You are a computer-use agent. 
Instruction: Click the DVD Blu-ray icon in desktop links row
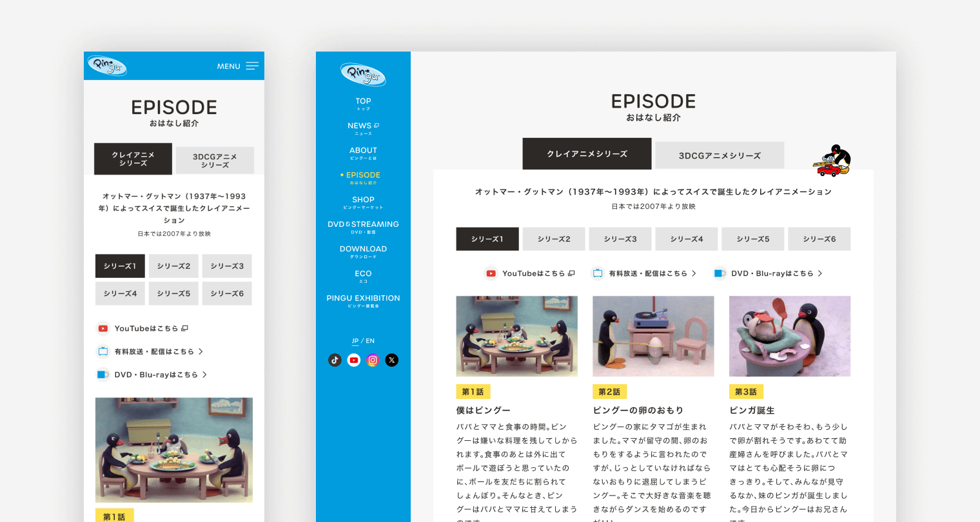tap(720, 273)
